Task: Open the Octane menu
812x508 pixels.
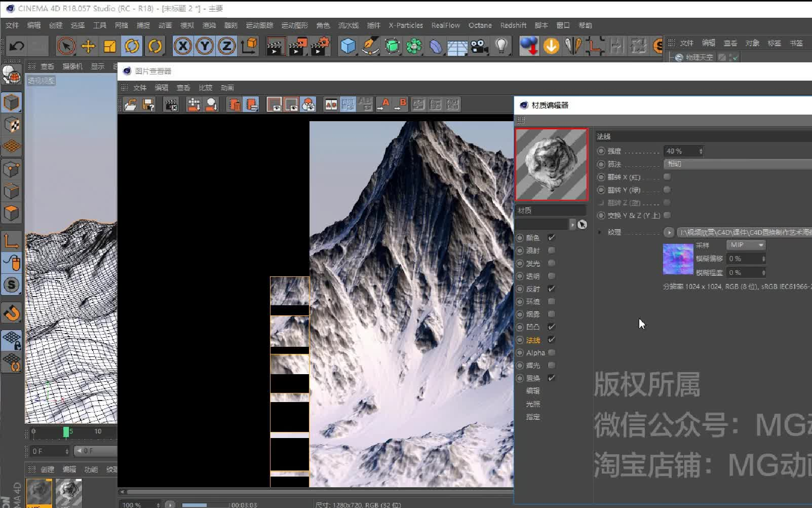Action: (x=479, y=25)
